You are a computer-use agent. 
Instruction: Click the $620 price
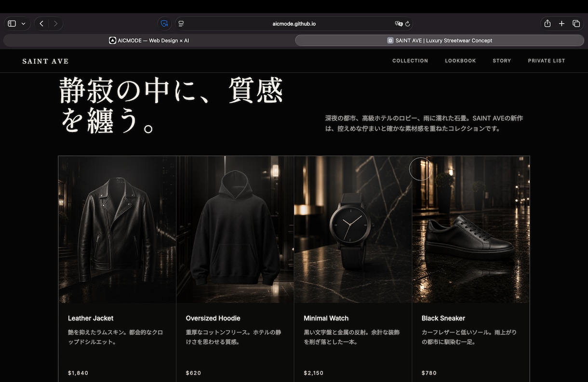[194, 373]
